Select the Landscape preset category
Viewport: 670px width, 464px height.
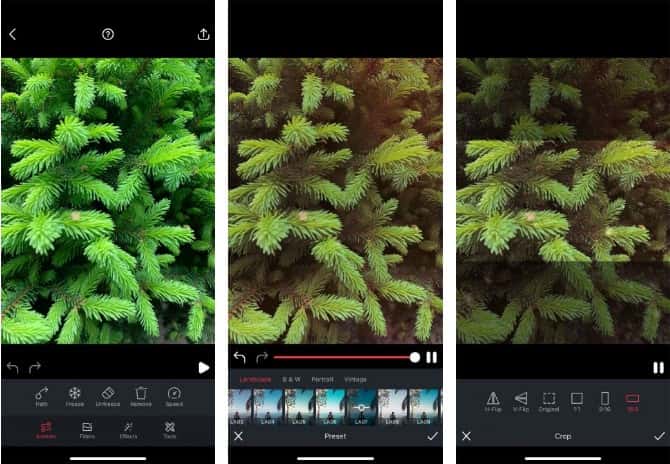tap(255, 379)
